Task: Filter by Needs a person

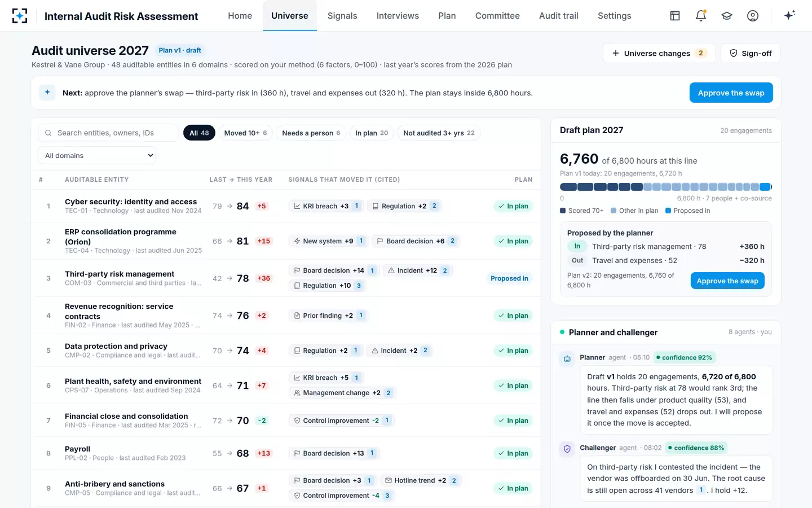Action: pos(311,133)
